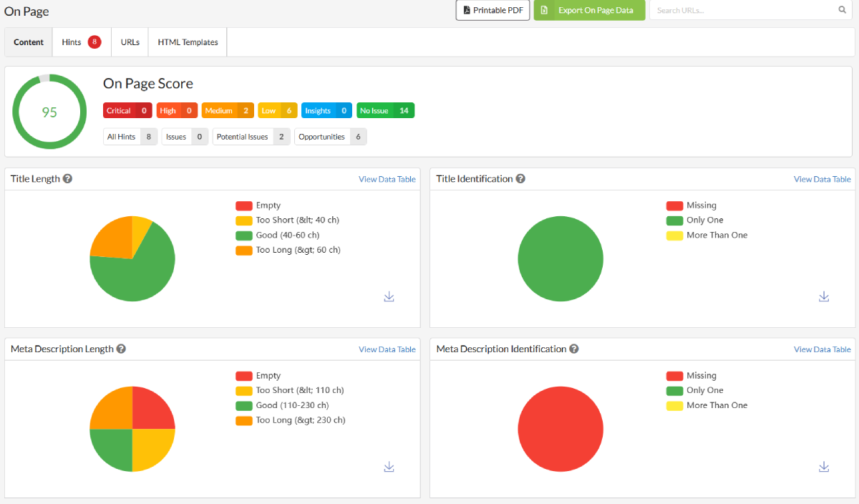Image resolution: width=859 pixels, height=504 pixels.
Task: View Data Table for Title Length
Action: (387, 179)
